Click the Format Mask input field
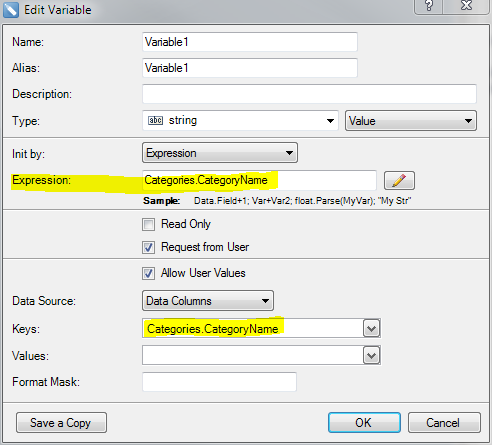 219,382
